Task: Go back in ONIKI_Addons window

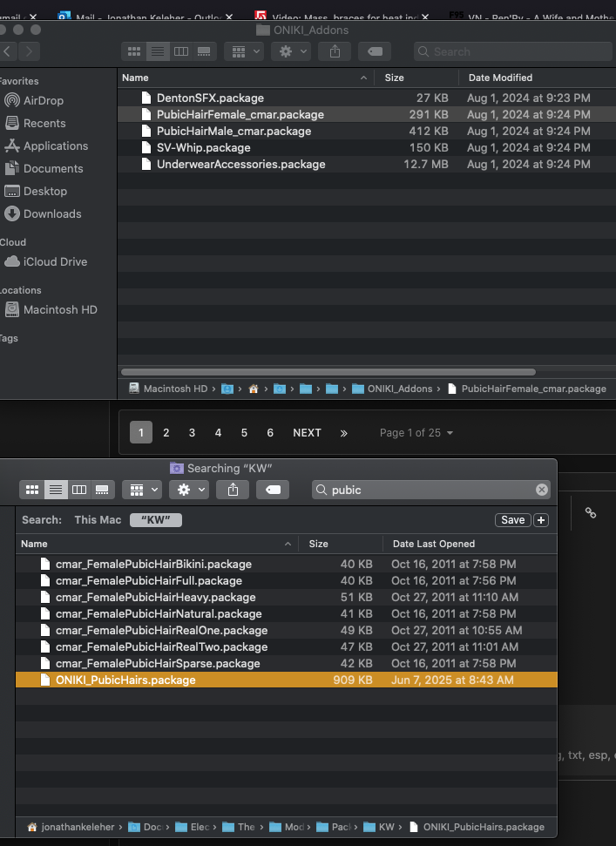Action: (7, 51)
